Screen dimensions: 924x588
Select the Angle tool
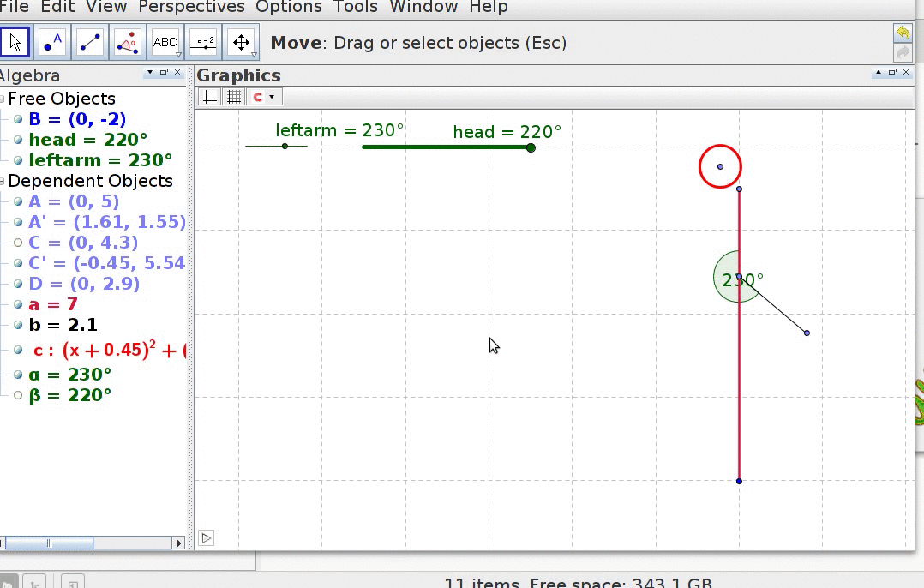[x=128, y=42]
